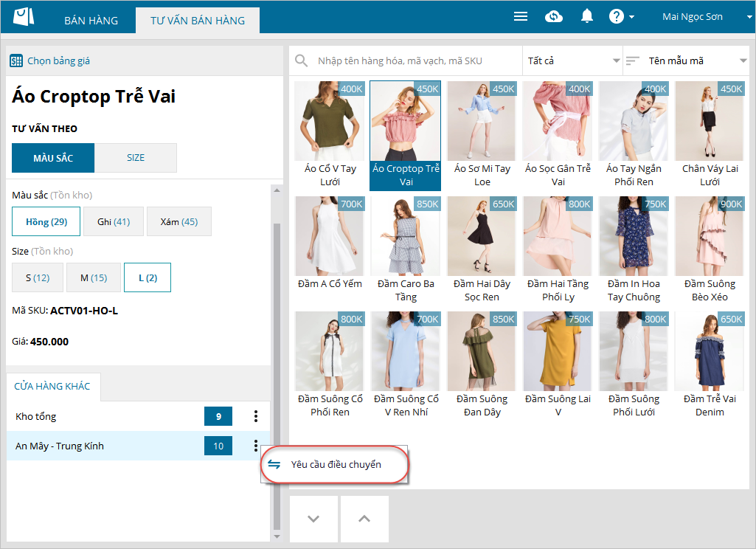The width and height of the screenshot is (756, 549).
Task: Open the help question mark menu
Action: 617,16
